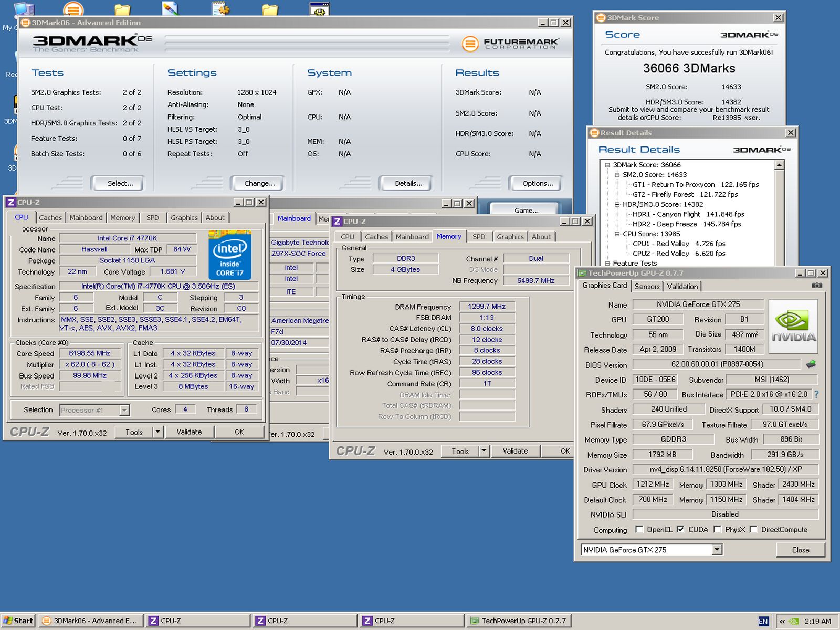The height and width of the screenshot is (630, 840).
Task: Switch to 3DMark06 taskbar button
Action: pos(91,621)
